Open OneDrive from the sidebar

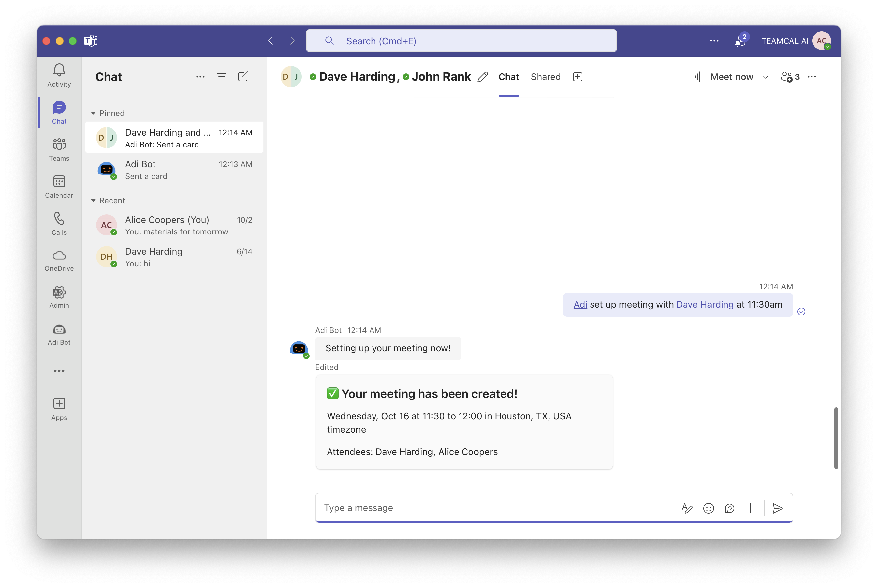click(x=59, y=260)
